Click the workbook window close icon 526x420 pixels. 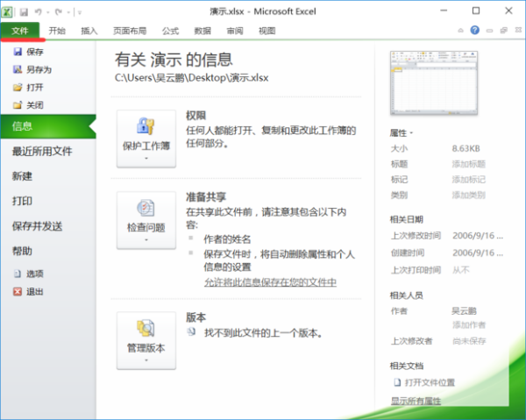tap(518, 30)
